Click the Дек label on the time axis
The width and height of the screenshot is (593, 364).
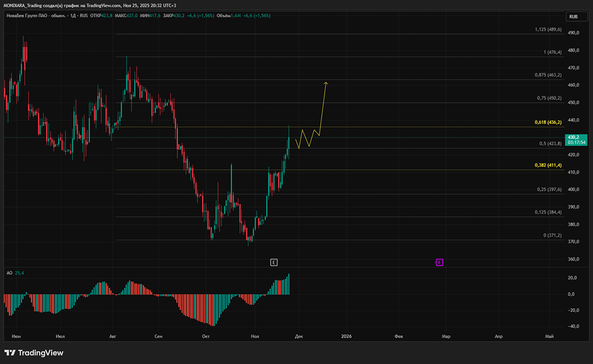(299, 336)
